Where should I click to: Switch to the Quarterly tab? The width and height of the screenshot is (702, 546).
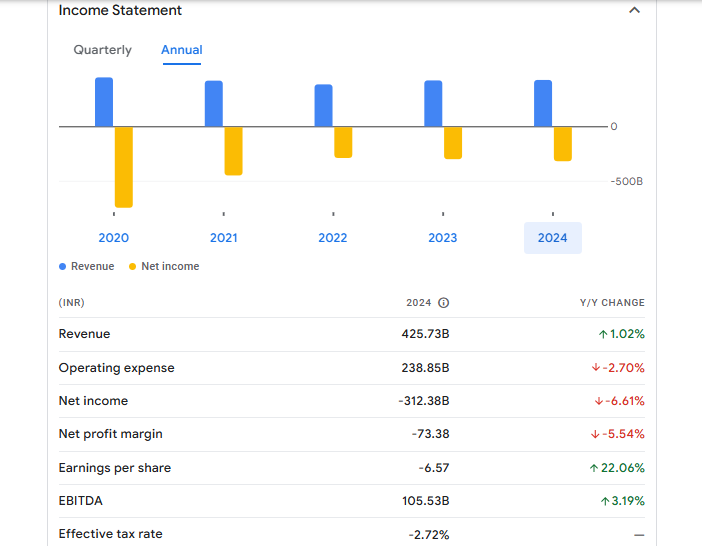point(102,50)
